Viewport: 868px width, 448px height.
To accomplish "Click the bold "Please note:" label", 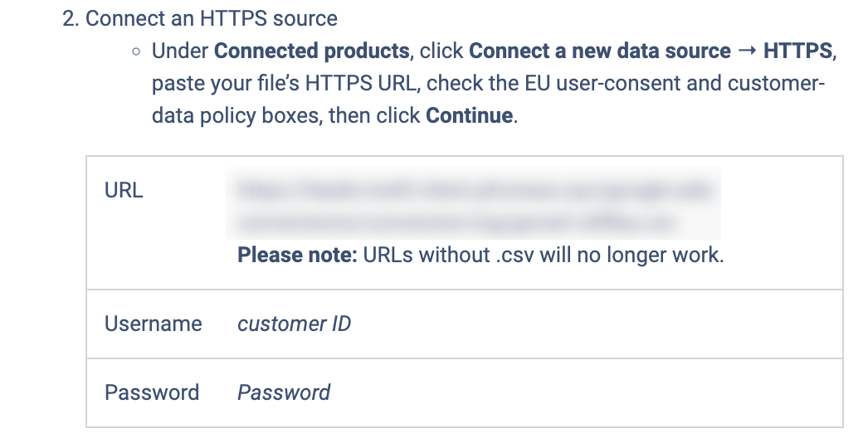I will pos(297,256).
